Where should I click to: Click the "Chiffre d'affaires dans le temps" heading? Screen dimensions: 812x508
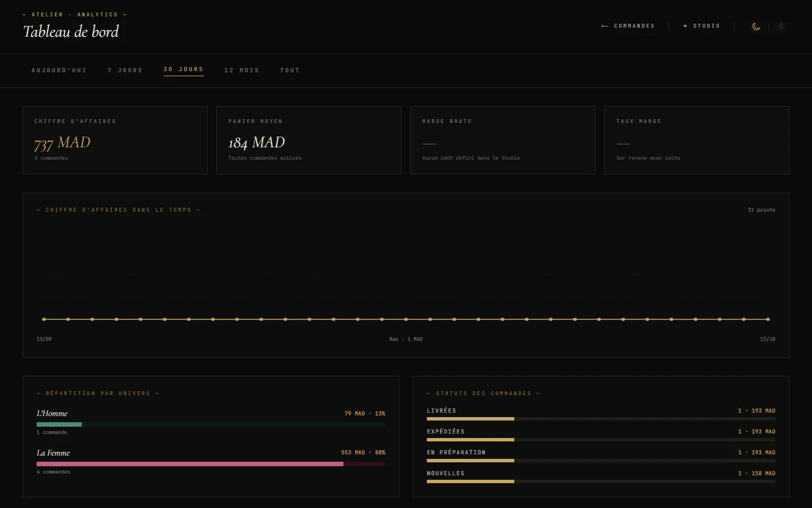118,210
